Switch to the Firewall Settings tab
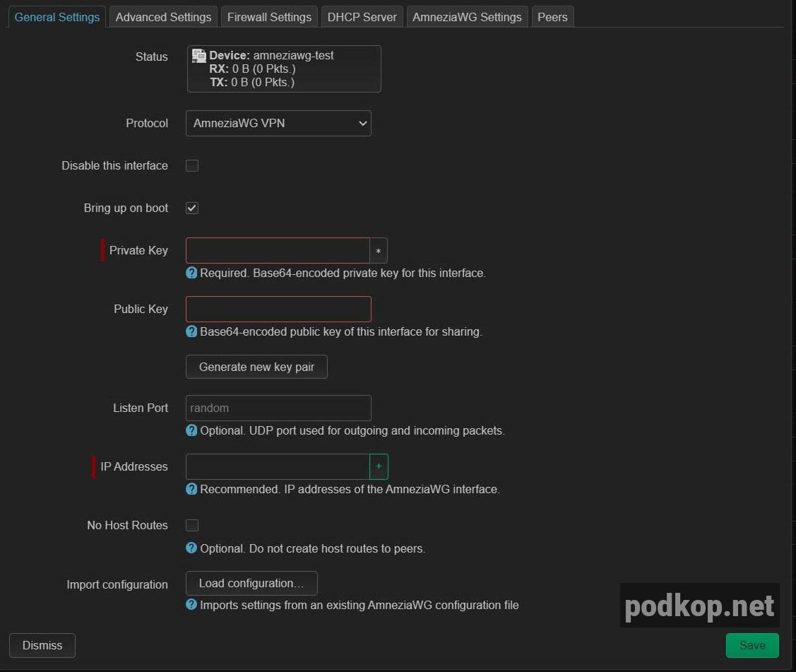The width and height of the screenshot is (796, 672). pos(268,16)
